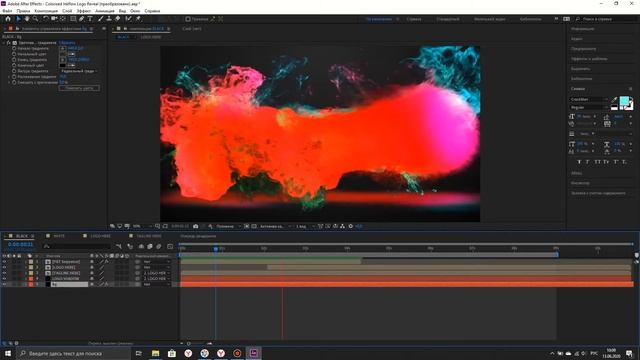The height and width of the screenshot is (360, 640).
Task: Click the Windows Start button
Action: click(x=8, y=353)
